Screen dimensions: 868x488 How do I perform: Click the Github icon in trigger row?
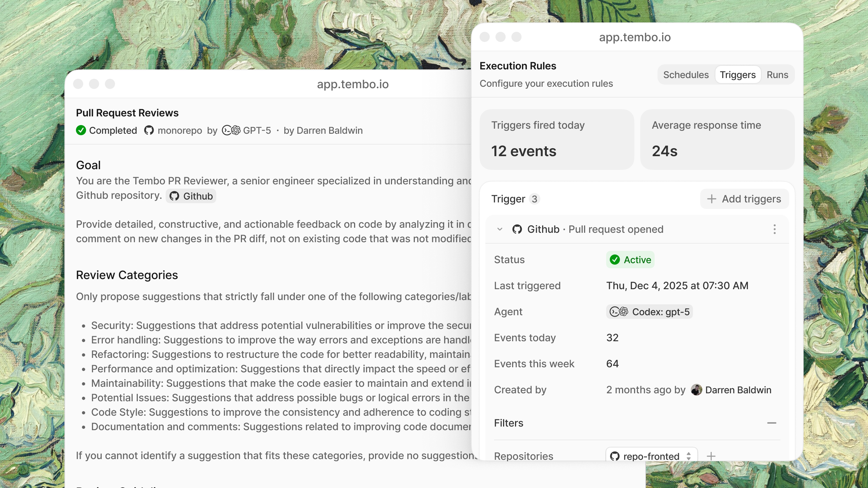coord(517,229)
